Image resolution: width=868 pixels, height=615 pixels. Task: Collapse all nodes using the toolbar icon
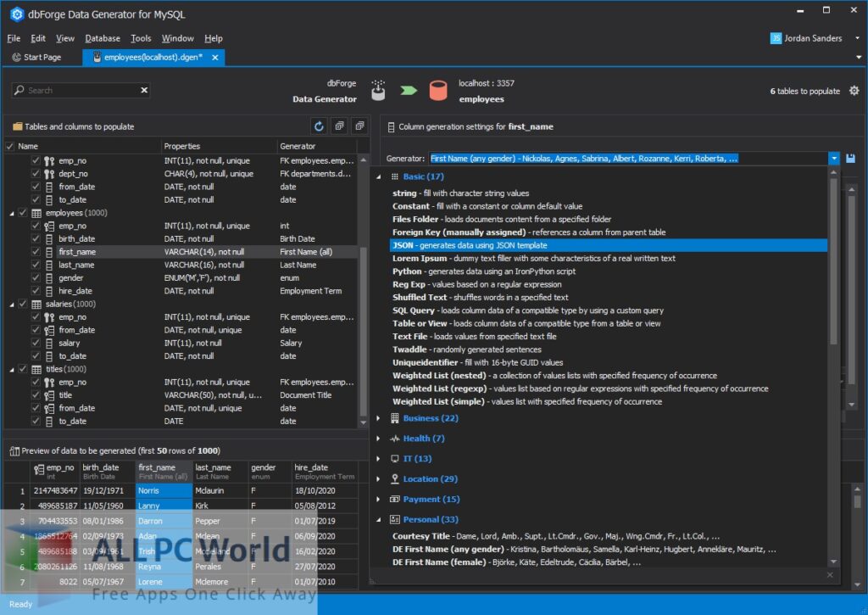point(359,126)
